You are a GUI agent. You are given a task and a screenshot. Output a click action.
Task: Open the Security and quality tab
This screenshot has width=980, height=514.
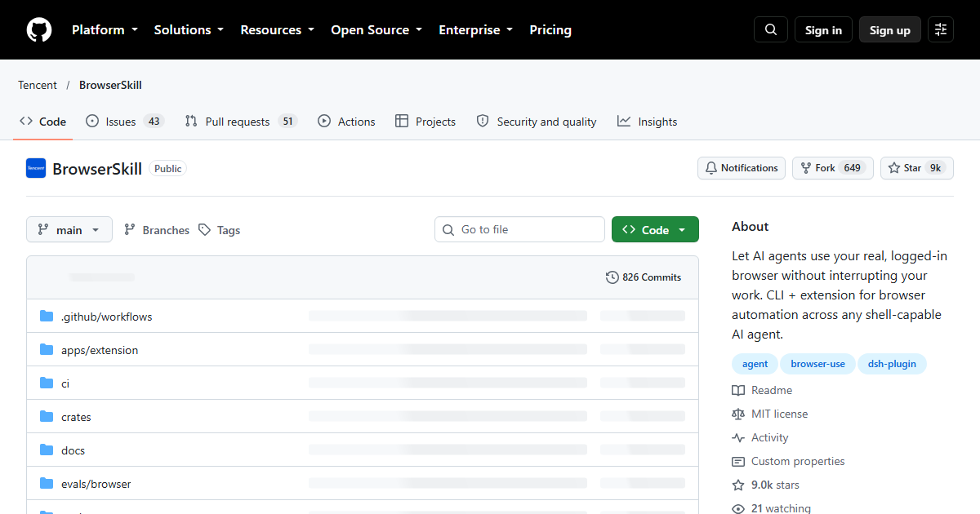tap(537, 122)
